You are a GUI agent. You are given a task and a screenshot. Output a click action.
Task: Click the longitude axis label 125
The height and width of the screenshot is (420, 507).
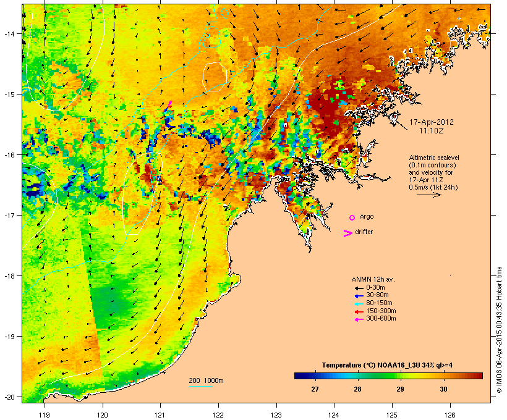pyautogui.click(x=392, y=415)
